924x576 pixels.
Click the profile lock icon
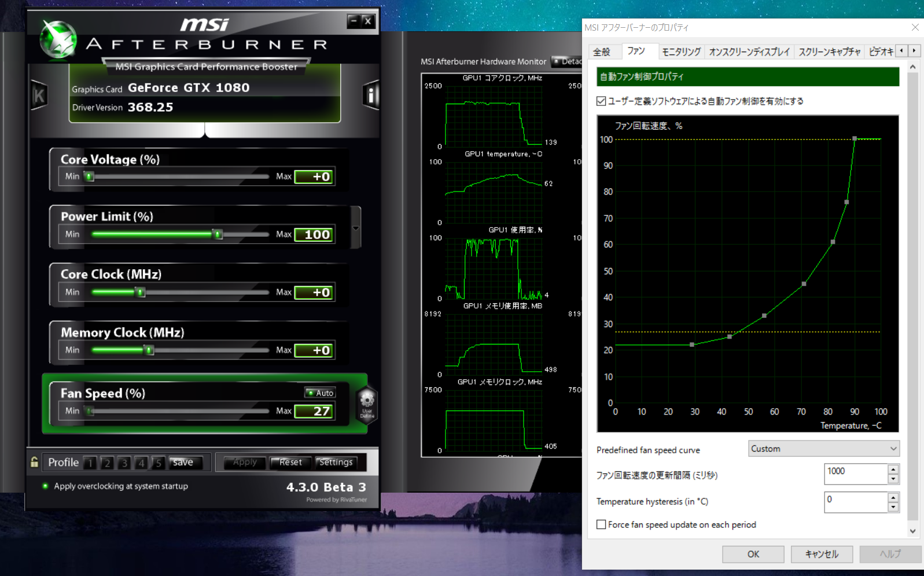[x=35, y=462]
